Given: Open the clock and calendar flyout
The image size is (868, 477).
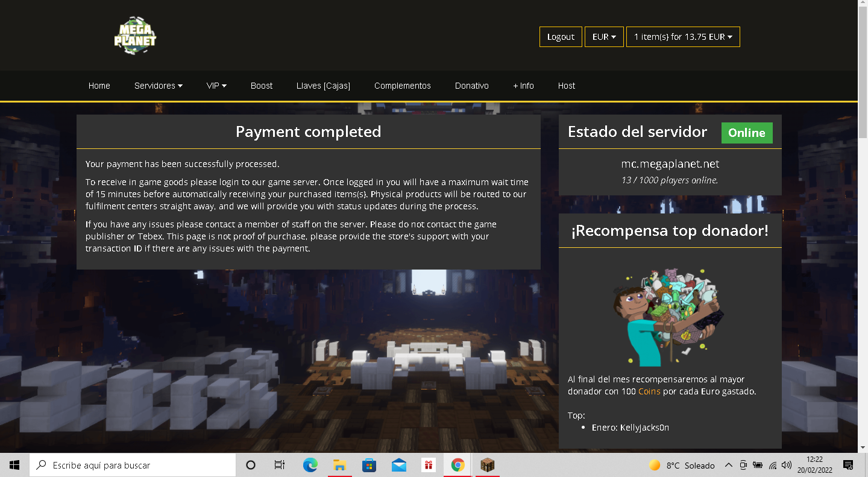Looking at the screenshot, I should pos(814,465).
